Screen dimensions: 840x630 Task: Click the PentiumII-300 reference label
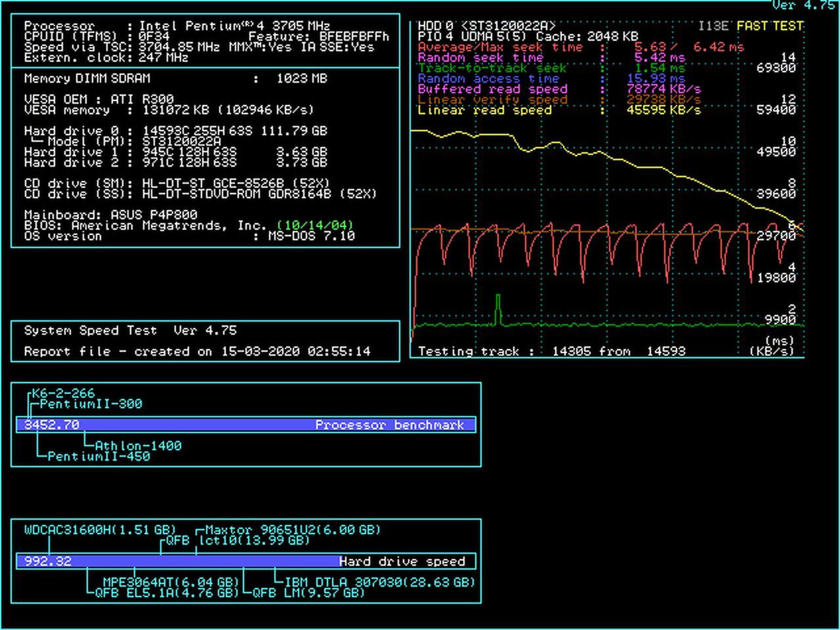tap(91, 404)
